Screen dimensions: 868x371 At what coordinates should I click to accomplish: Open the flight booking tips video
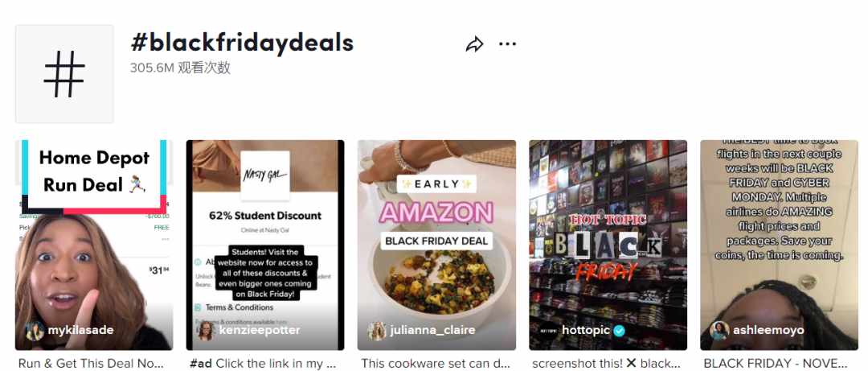point(779,245)
